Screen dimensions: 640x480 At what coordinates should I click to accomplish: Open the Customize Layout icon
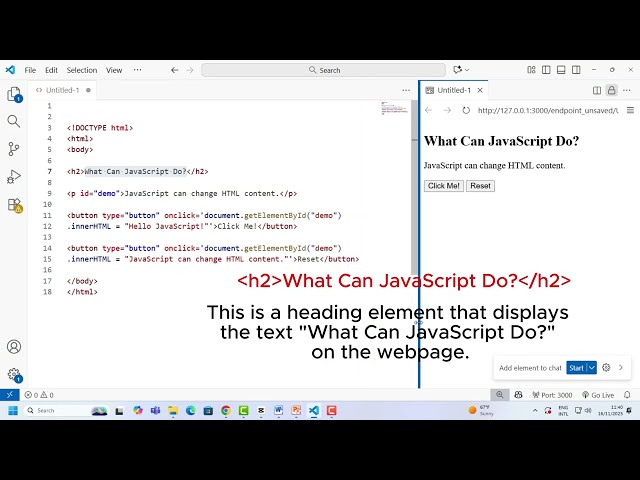(x=531, y=70)
